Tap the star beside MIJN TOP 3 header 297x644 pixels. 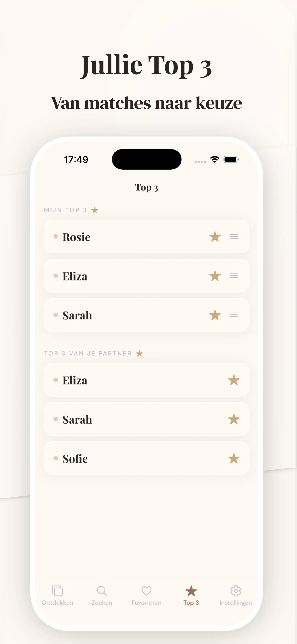tap(94, 210)
